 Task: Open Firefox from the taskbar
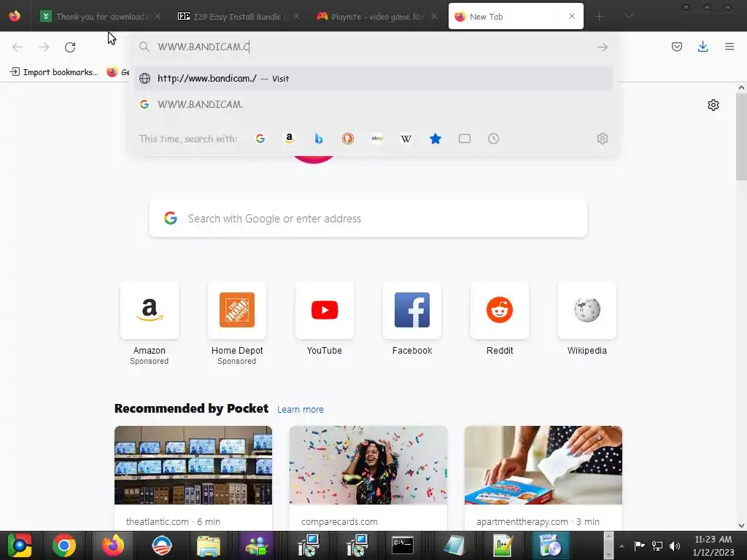coord(112,545)
